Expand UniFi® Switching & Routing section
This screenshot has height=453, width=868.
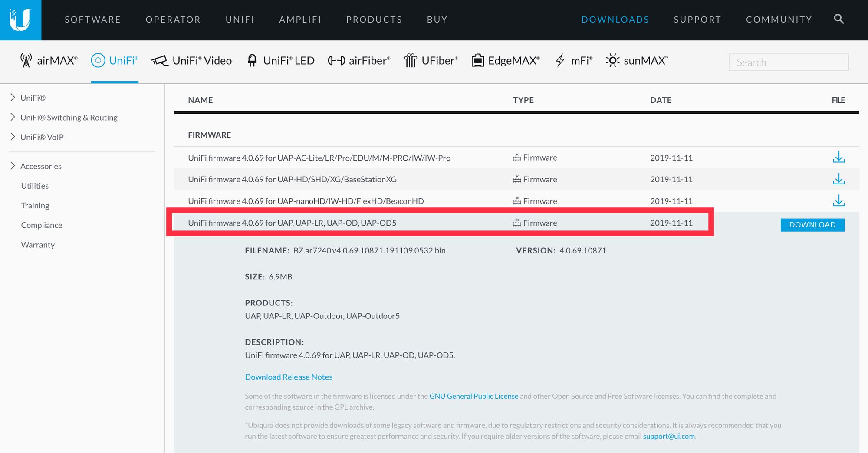[68, 118]
